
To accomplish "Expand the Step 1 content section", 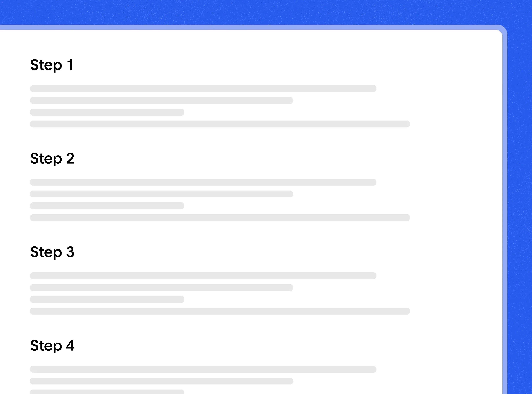I will pyautogui.click(x=52, y=64).
